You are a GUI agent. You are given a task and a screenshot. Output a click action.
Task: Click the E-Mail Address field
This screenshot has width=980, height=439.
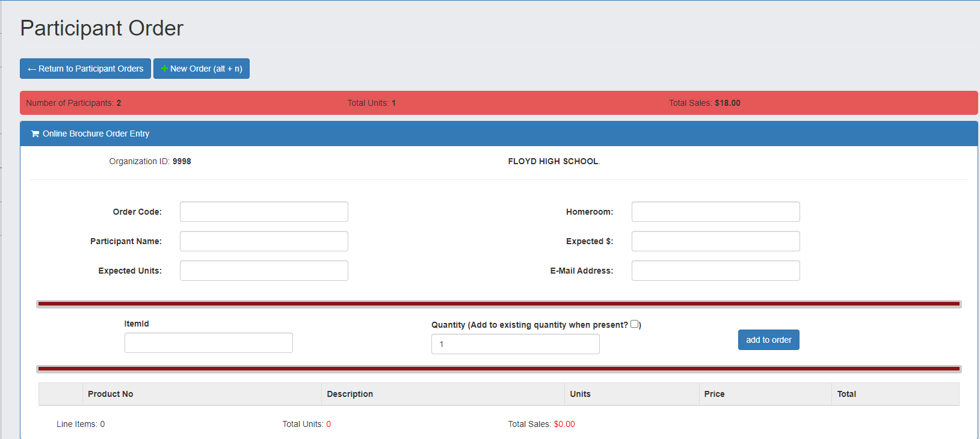pos(716,271)
